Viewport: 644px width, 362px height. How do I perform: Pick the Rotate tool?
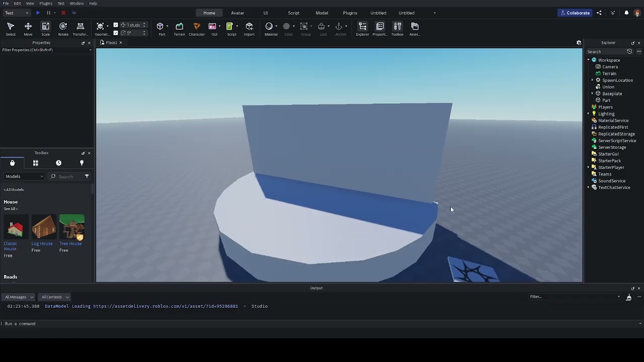coord(63,29)
